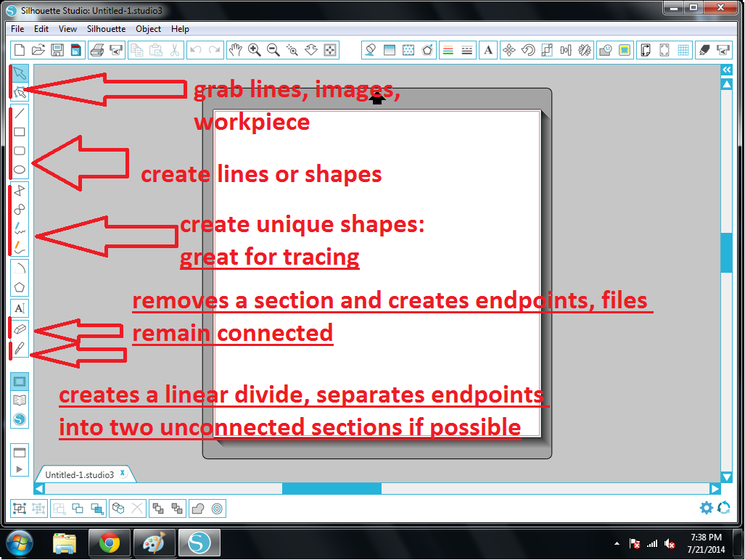This screenshot has height=560, width=745.
Task: Open the View menu
Action: (x=67, y=29)
